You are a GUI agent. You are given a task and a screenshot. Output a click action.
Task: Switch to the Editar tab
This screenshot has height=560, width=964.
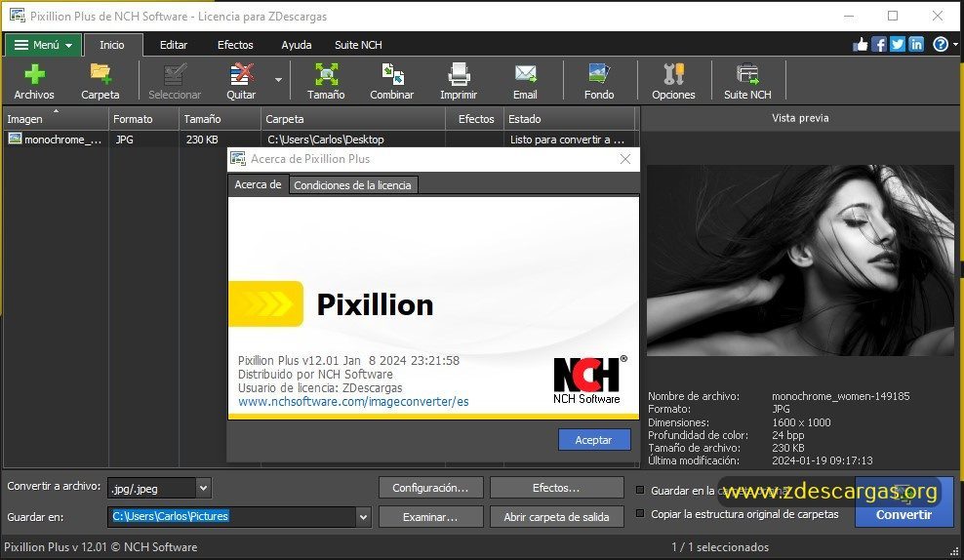click(174, 45)
